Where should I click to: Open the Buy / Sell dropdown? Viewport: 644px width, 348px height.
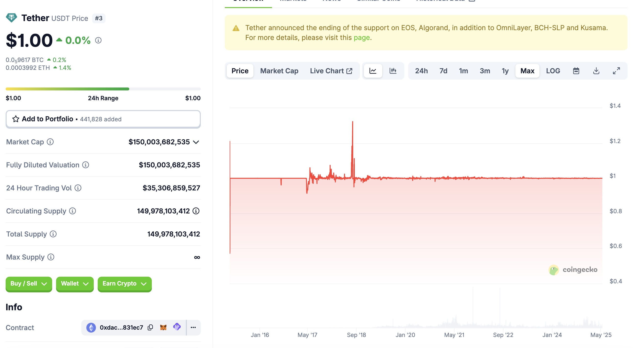[x=29, y=284]
